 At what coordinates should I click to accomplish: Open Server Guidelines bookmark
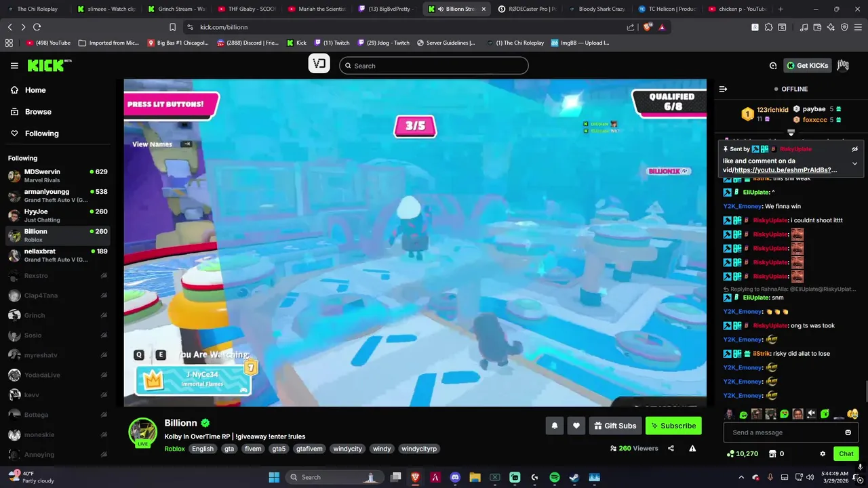446,43
